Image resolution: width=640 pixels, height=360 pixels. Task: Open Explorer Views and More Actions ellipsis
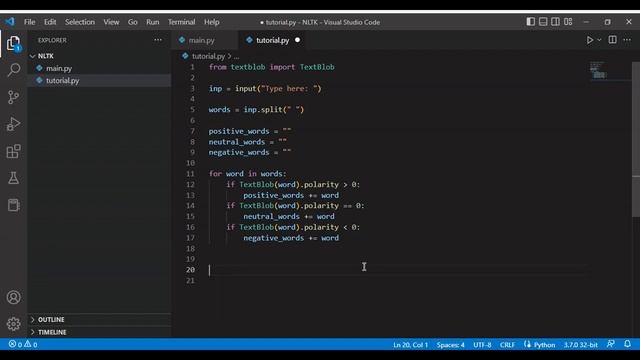(158, 40)
